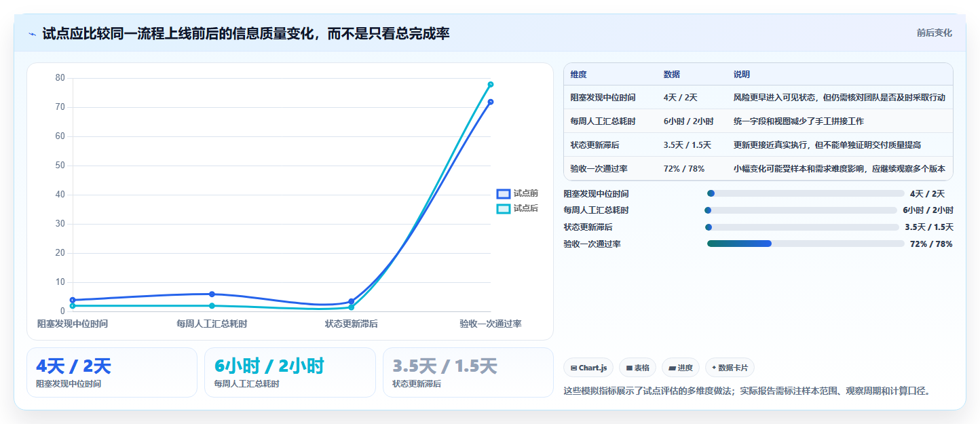Toggle the 试点后 legend series
Image resolution: width=980 pixels, height=424 pixels.
point(517,208)
